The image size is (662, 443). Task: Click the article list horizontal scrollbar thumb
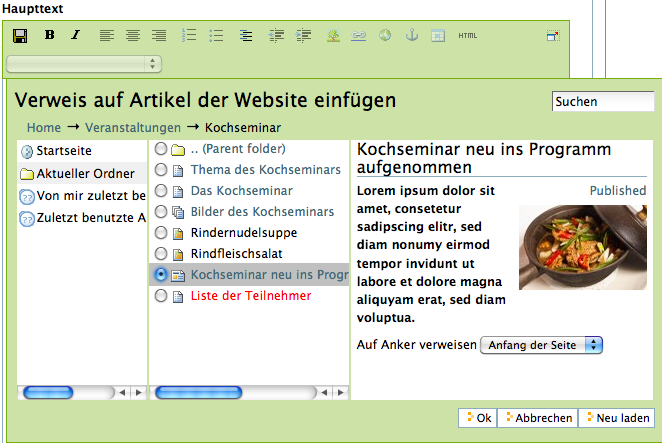pos(198,393)
